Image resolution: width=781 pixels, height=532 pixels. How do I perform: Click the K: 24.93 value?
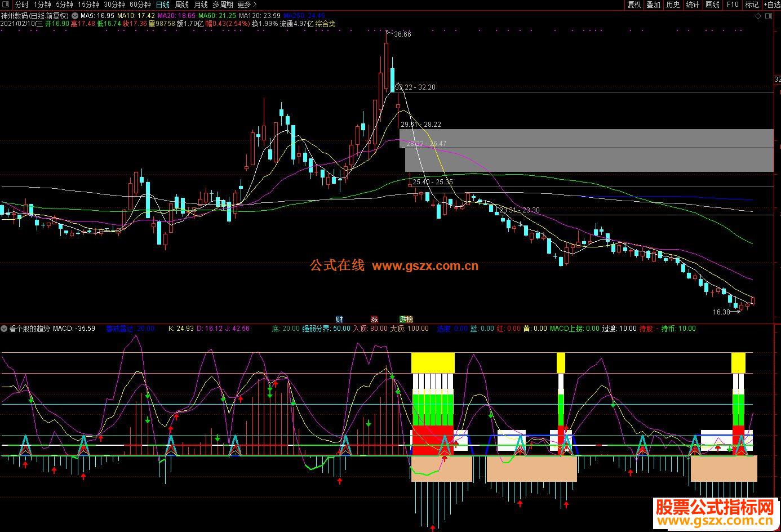[x=181, y=329]
